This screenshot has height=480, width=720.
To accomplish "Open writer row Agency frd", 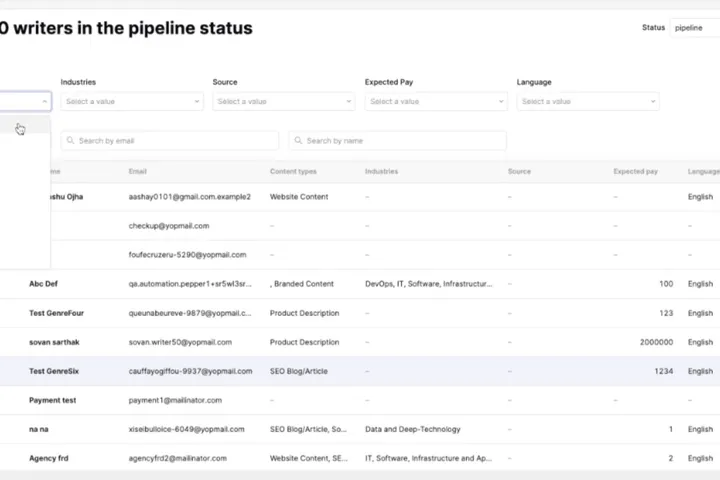I will click(360, 458).
